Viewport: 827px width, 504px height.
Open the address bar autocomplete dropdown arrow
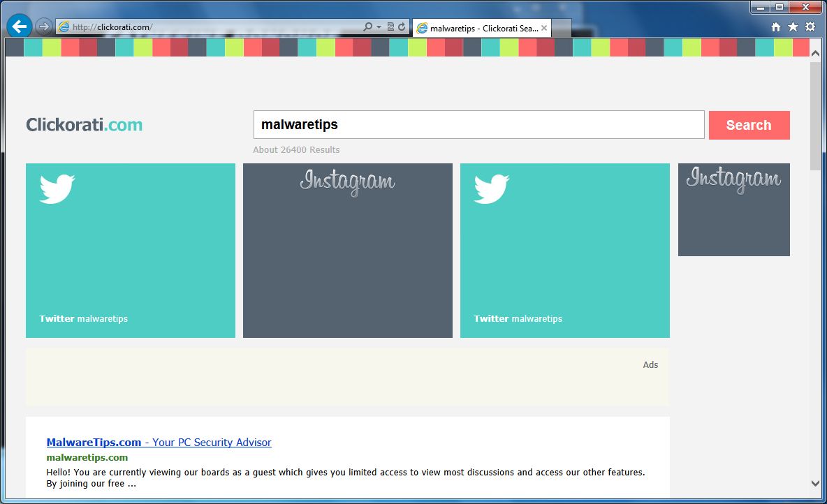[379, 27]
